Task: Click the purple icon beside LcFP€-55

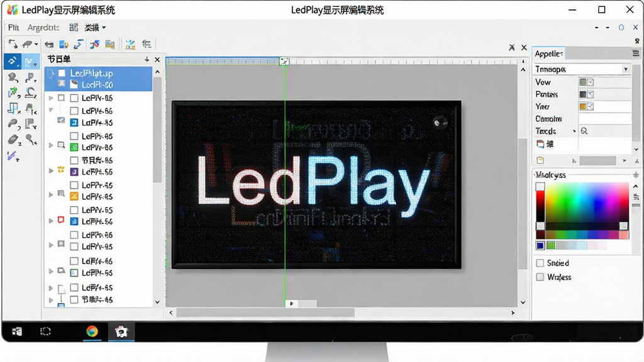Action: tap(74, 172)
